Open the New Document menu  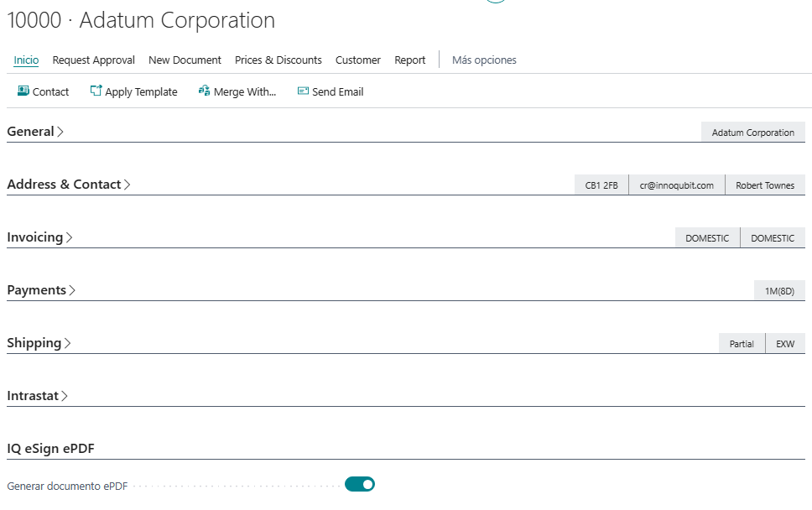pos(185,60)
